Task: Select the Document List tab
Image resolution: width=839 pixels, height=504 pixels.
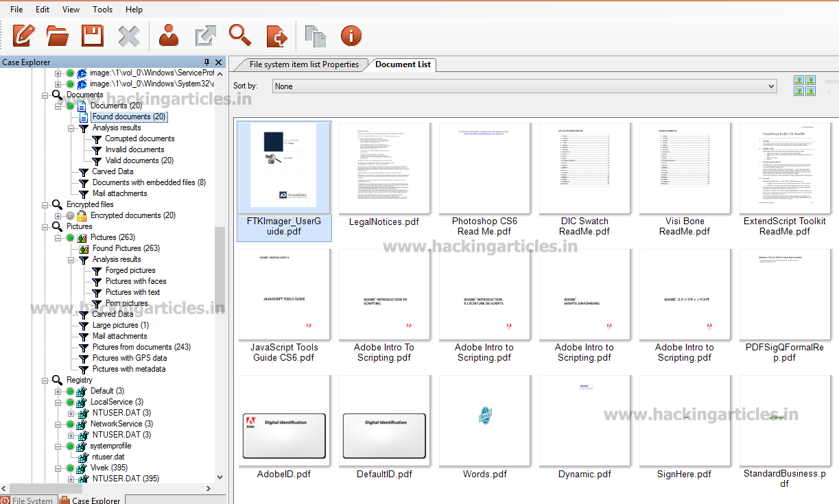Action: tap(403, 64)
